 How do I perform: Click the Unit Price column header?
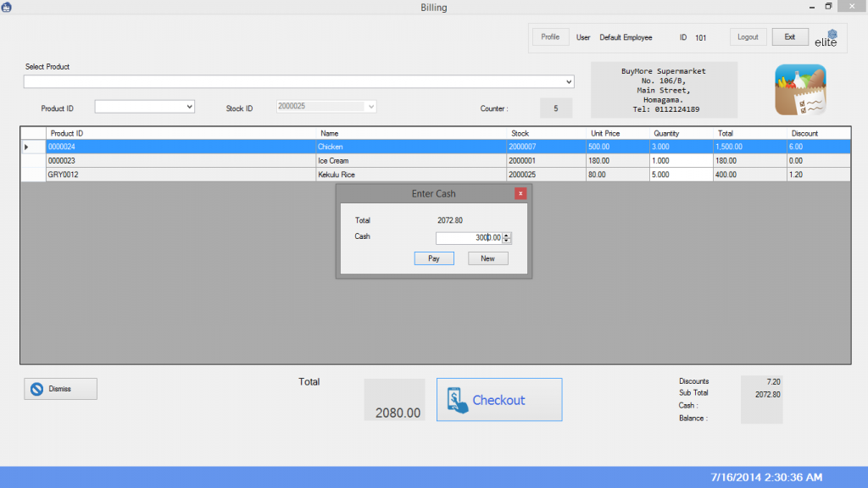tap(605, 133)
